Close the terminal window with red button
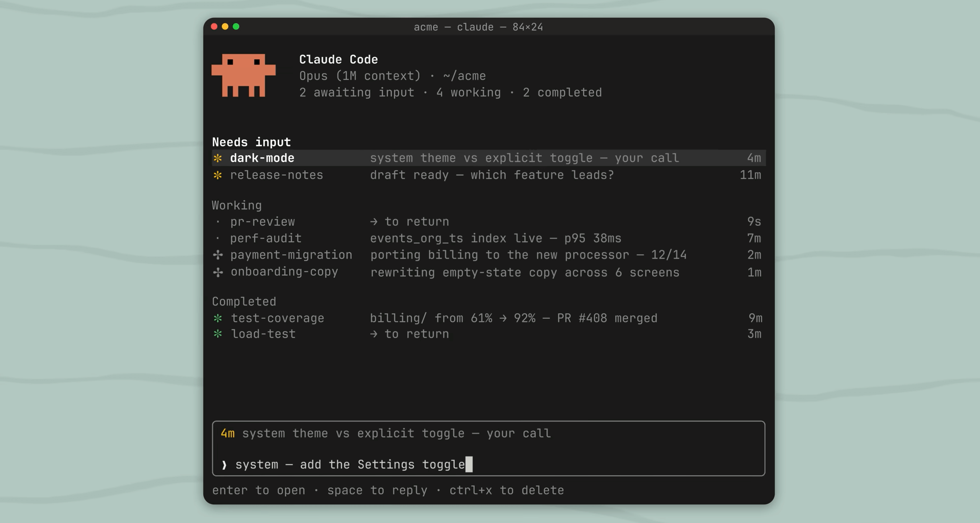The width and height of the screenshot is (980, 523). click(214, 27)
